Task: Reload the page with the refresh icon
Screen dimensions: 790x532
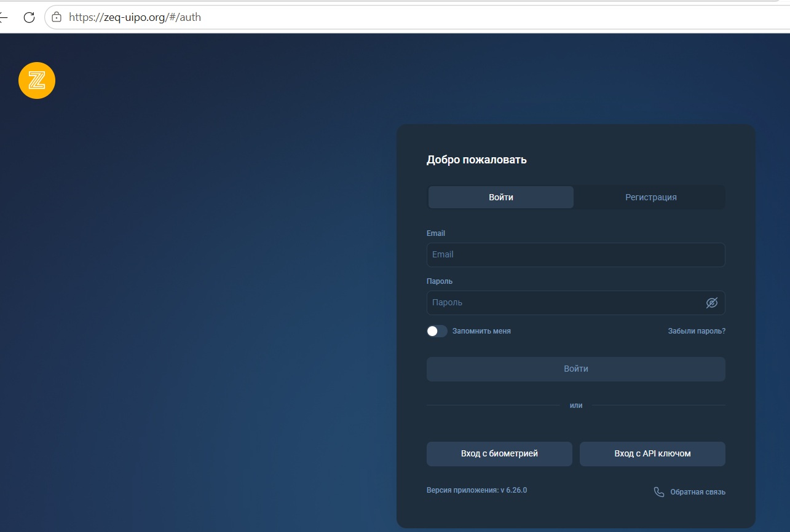Action: tap(29, 17)
